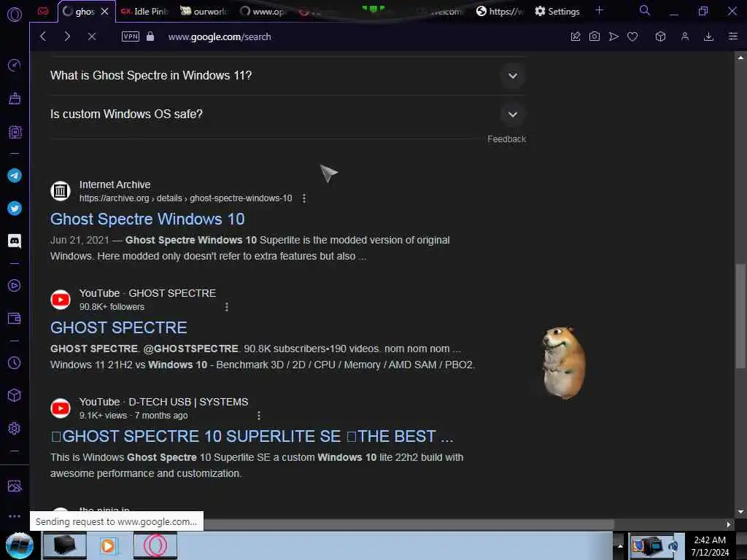
Task: Open D-TECH USB result options menu
Action: click(259, 416)
